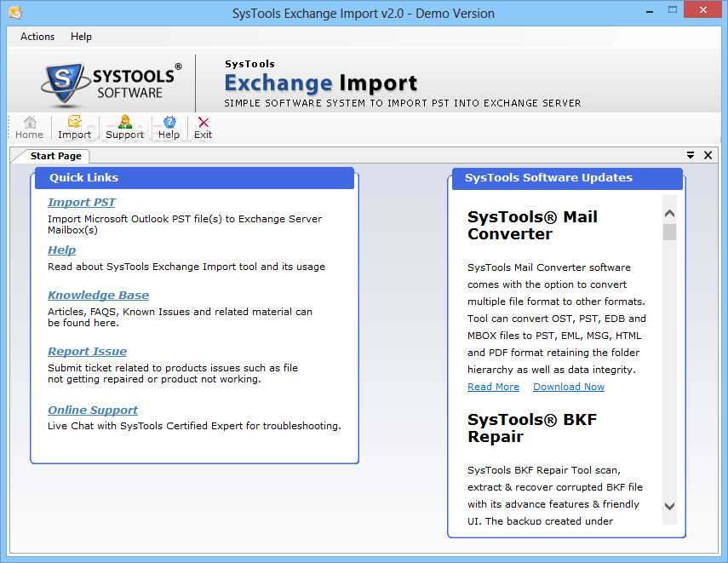Click the SysTools BKF Repair heading
The width and height of the screenshot is (728, 563).
pyautogui.click(x=532, y=428)
